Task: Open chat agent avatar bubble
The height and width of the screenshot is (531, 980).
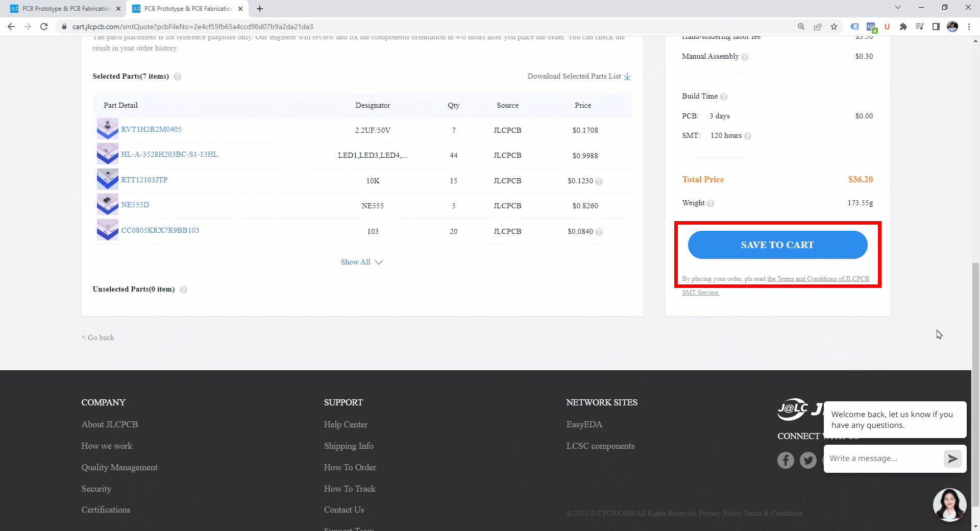Action: (x=949, y=505)
